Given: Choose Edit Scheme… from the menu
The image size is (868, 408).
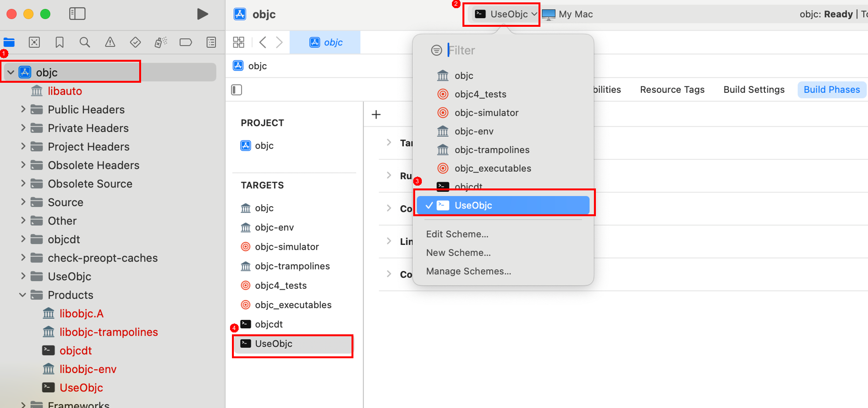Looking at the screenshot, I should pyautogui.click(x=457, y=234).
